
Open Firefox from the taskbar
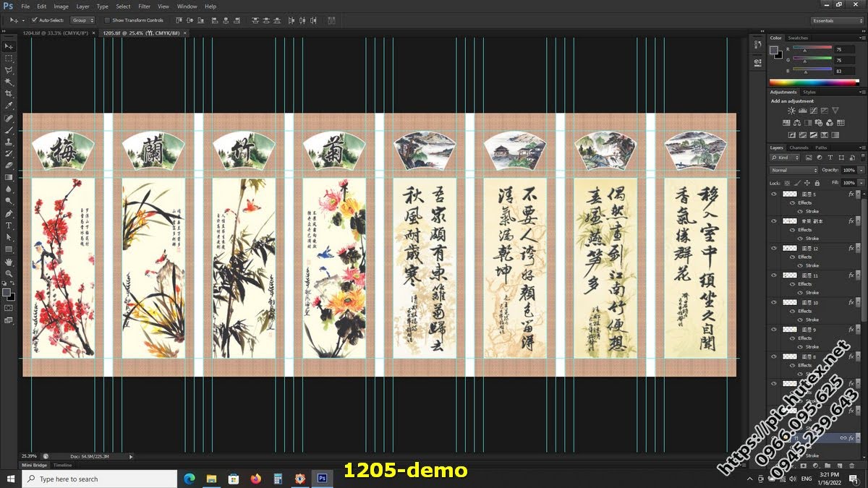tap(255, 479)
